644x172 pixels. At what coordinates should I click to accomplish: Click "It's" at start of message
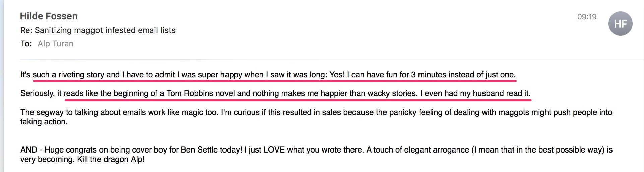click(25, 75)
